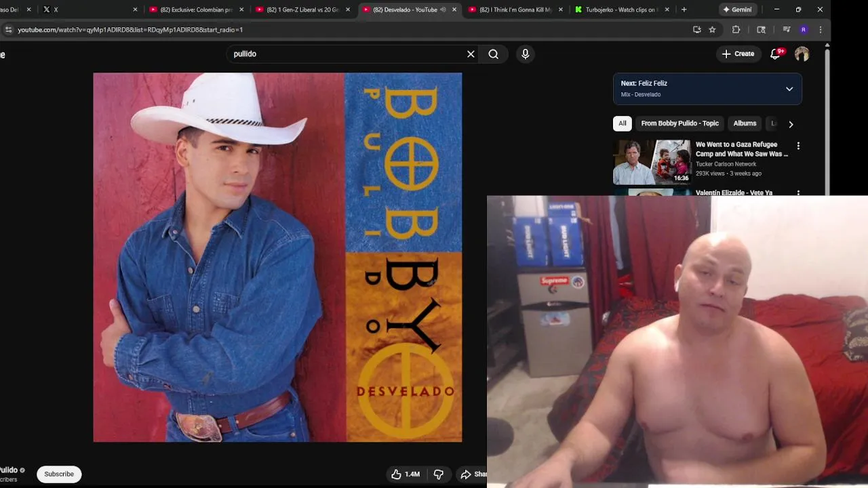Close the Turbojerko tab
This screenshot has height=488, width=868.
[x=667, y=9]
